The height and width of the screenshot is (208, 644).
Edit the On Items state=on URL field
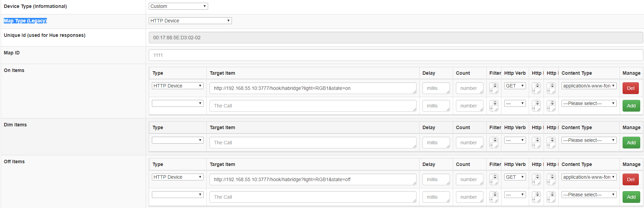pyautogui.click(x=312, y=88)
